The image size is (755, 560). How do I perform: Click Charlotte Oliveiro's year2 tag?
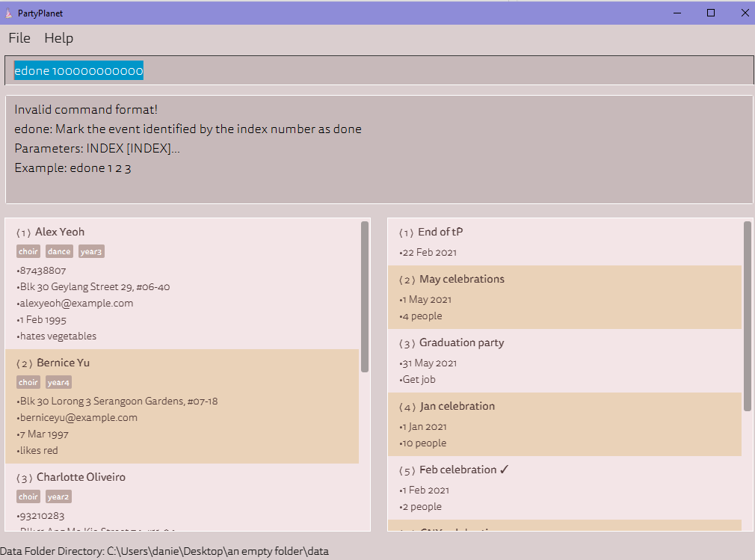click(x=58, y=496)
